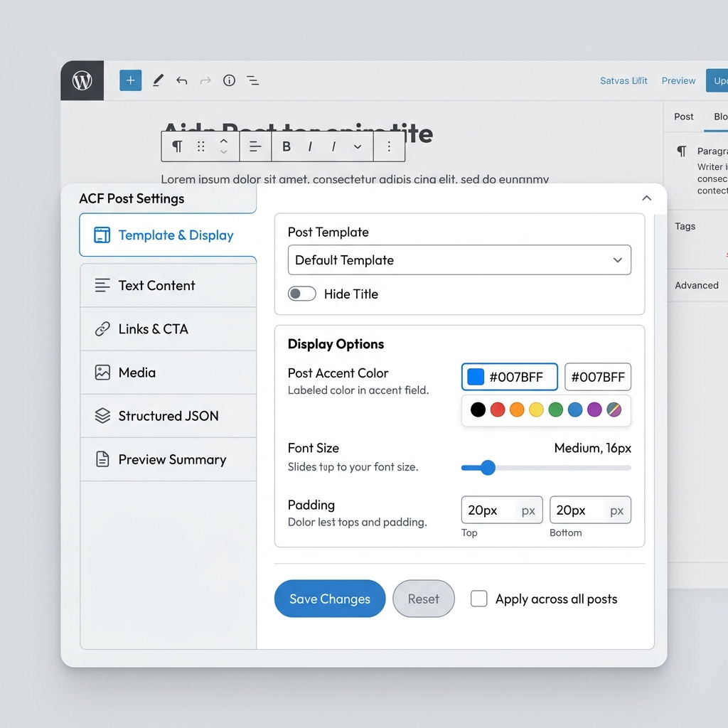The width and height of the screenshot is (728, 728).
Task: Toggle bold in block toolbar
Action: click(x=287, y=146)
